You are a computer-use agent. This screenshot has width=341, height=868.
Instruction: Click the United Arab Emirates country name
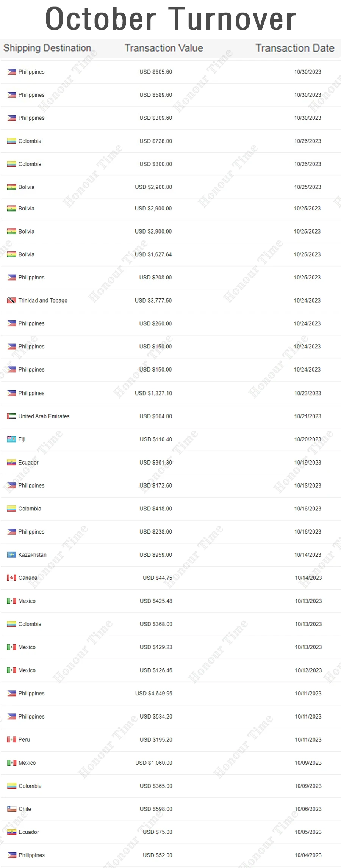click(44, 416)
